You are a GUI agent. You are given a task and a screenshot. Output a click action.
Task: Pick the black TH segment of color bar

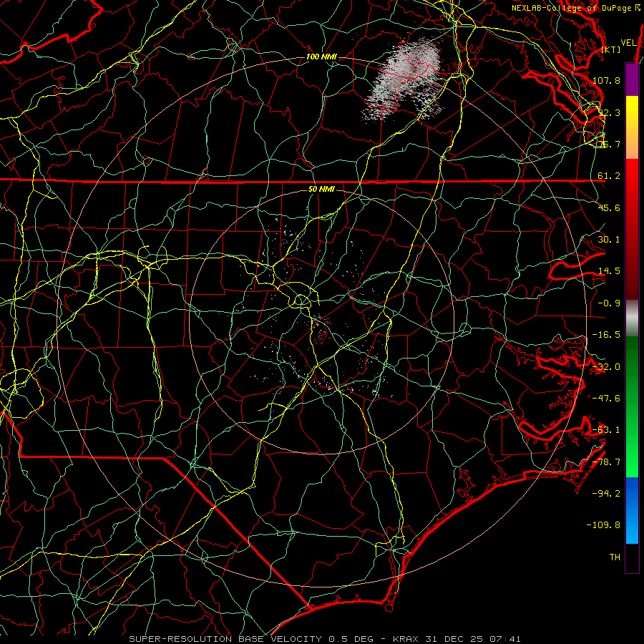pyautogui.click(x=632, y=558)
